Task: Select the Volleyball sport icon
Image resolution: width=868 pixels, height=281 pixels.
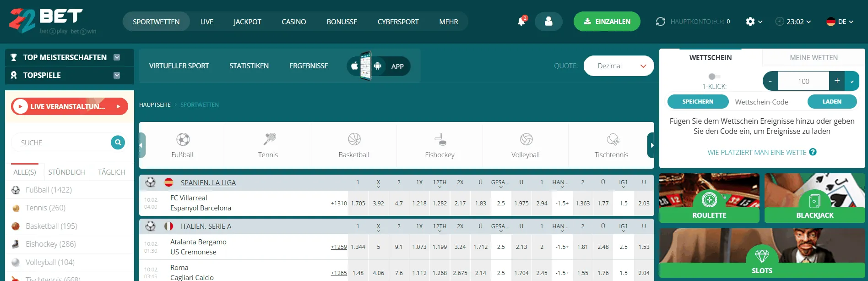Action: click(526, 139)
